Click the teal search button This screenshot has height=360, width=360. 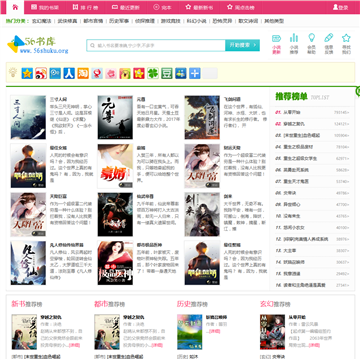pos(242,45)
